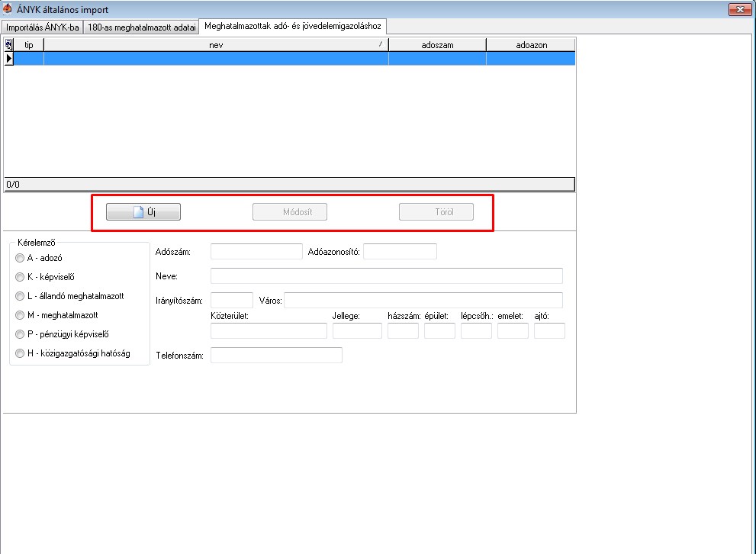Viewport: 756px width, 554px height.
Task: Select the highlighted blue grid row
Action: (294, 58)
